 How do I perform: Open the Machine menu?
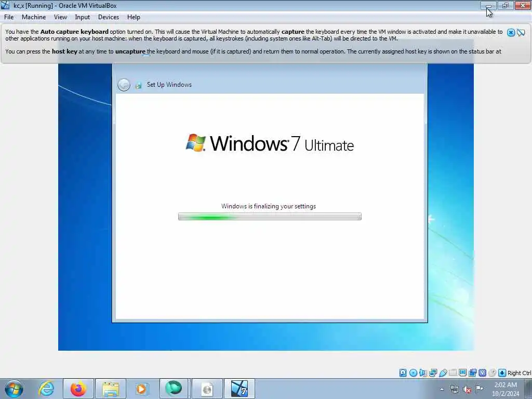point(34,17)
